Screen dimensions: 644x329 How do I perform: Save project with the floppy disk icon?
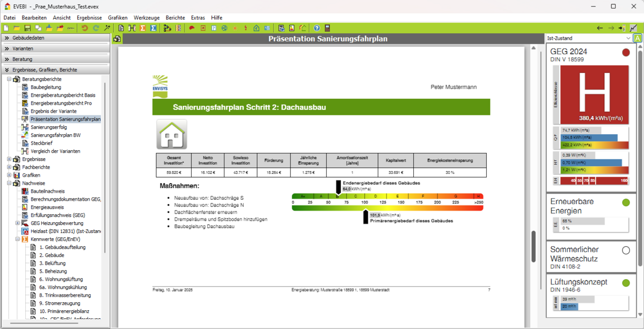(27, 28)
